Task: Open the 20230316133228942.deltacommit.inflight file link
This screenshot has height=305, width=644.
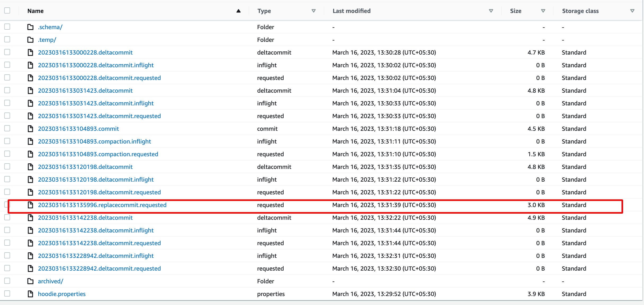Action: [x=96, y=256]
